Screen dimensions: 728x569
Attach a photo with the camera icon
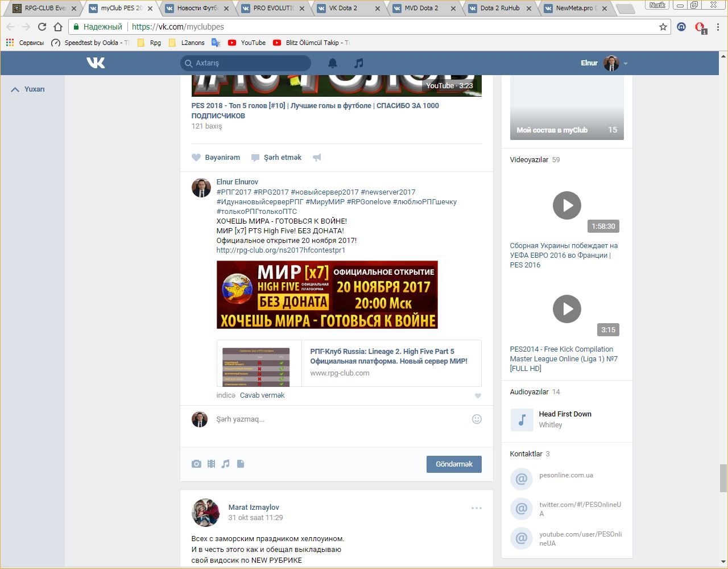[x=196, y=464]
